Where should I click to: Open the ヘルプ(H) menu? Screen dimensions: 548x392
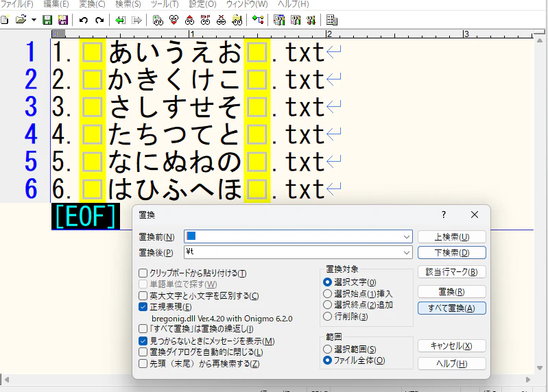pyautogui.click(x=294, y=4)
